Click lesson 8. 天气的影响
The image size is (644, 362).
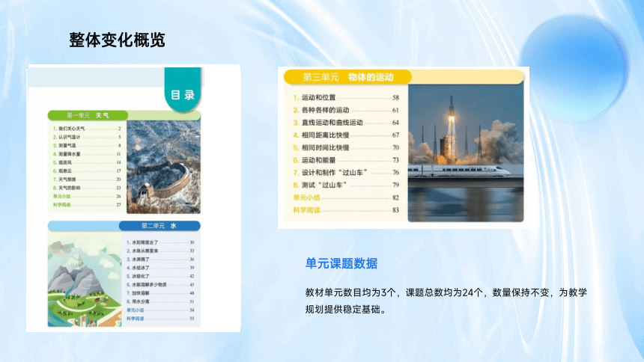click(x=87, y=188)
